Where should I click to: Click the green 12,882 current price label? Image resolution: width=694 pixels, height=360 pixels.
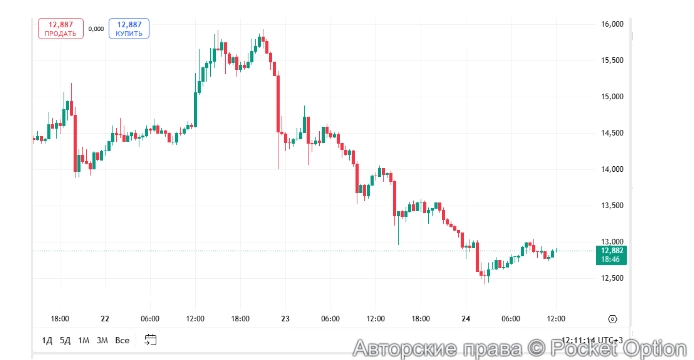point(612,251)
